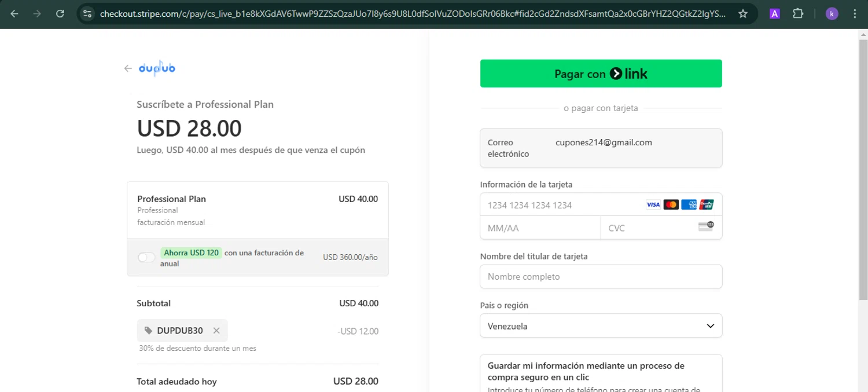The height and width of the screenshot is (392, 868).
Task: Click the Subtotal USD 40.00 amount
Action: [x=359, y=303]
